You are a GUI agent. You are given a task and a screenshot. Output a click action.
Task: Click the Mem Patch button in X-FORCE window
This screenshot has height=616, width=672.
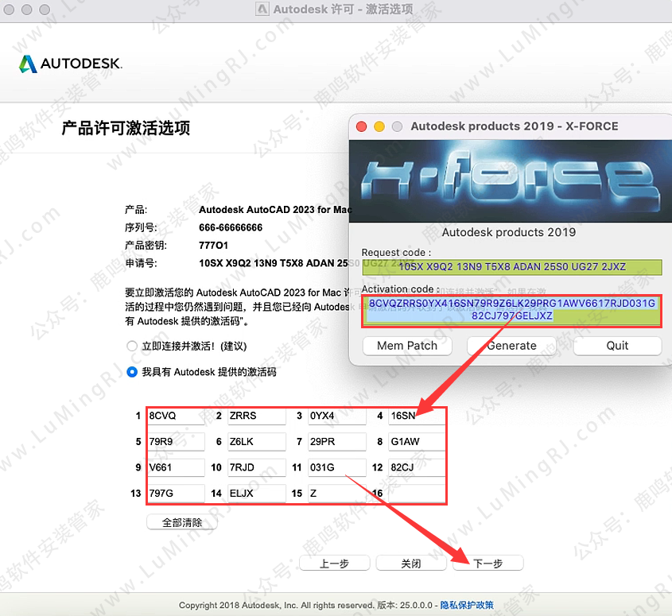(407, 346)
